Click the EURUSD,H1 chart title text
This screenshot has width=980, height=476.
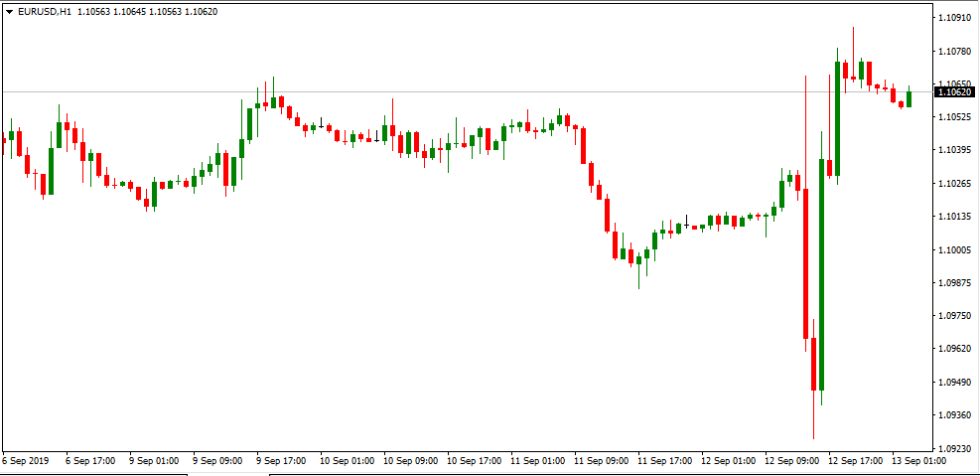point(45,12)
